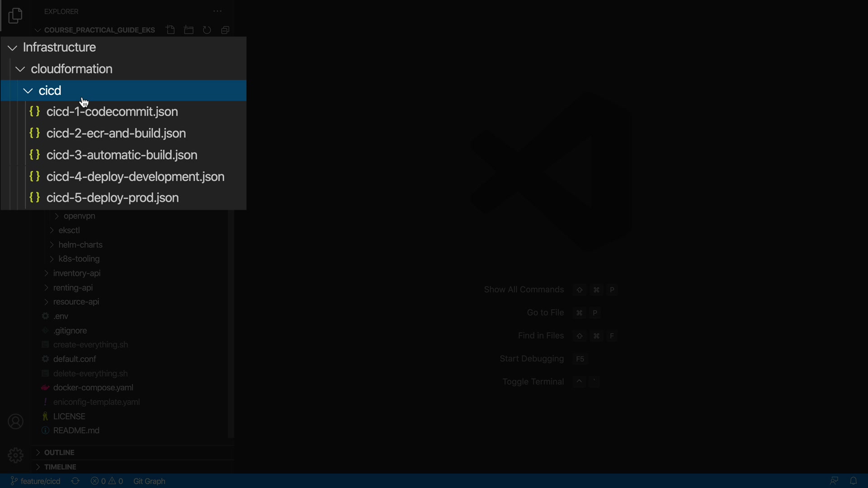The width and height of the screenshot is (868, 488).
Task: Open Git Graph from status bar
Action: click(150, 481)
